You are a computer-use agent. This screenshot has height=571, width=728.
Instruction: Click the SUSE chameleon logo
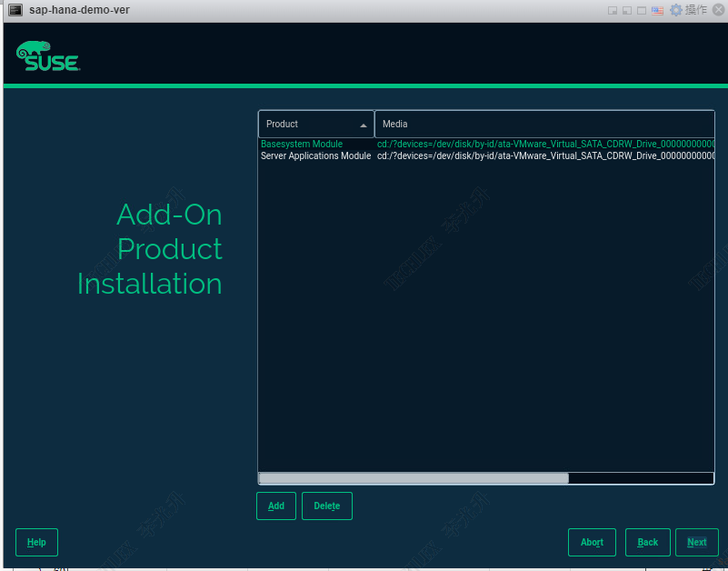pos(48,56)
